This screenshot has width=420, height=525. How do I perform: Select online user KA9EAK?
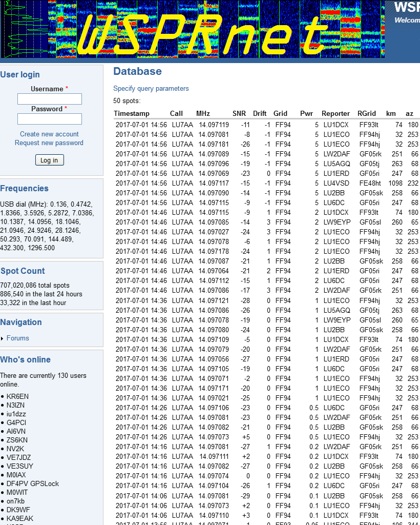20,518
